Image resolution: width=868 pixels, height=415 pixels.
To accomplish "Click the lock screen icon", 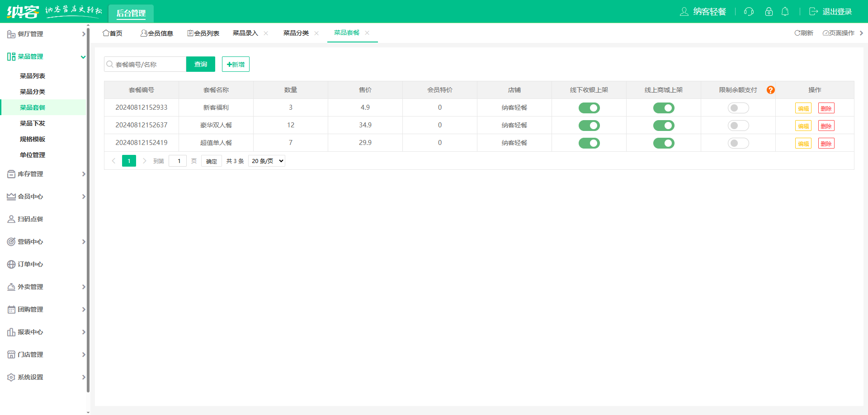I will (769, 12).
